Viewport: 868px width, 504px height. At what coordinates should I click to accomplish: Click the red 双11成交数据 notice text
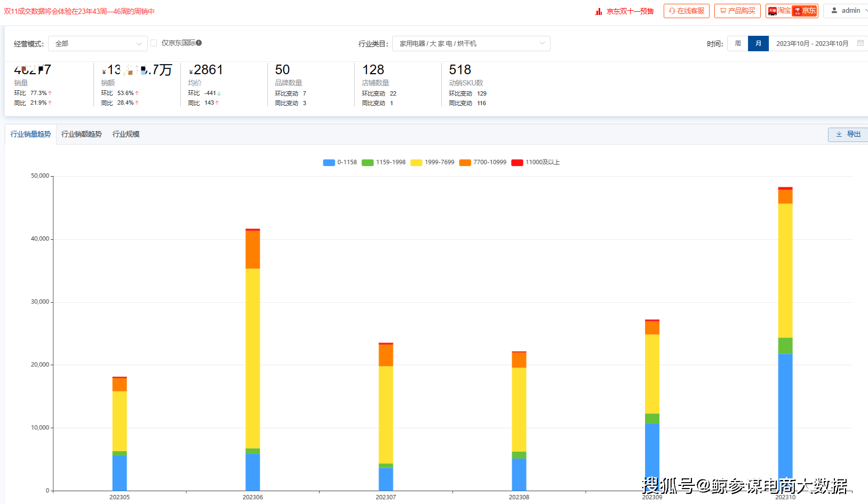pyautogui.click(x=79, y=11)
